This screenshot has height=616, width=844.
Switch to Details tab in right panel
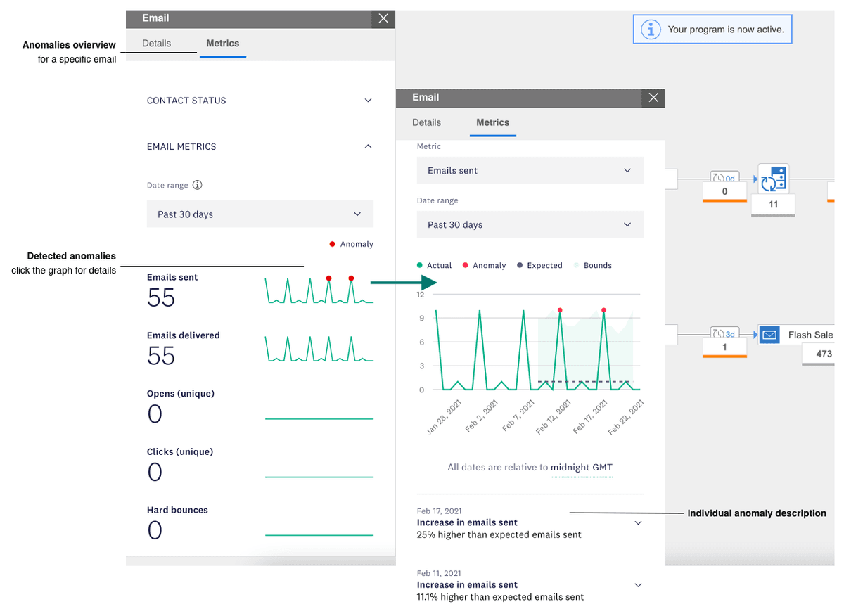tap(426, 122)
